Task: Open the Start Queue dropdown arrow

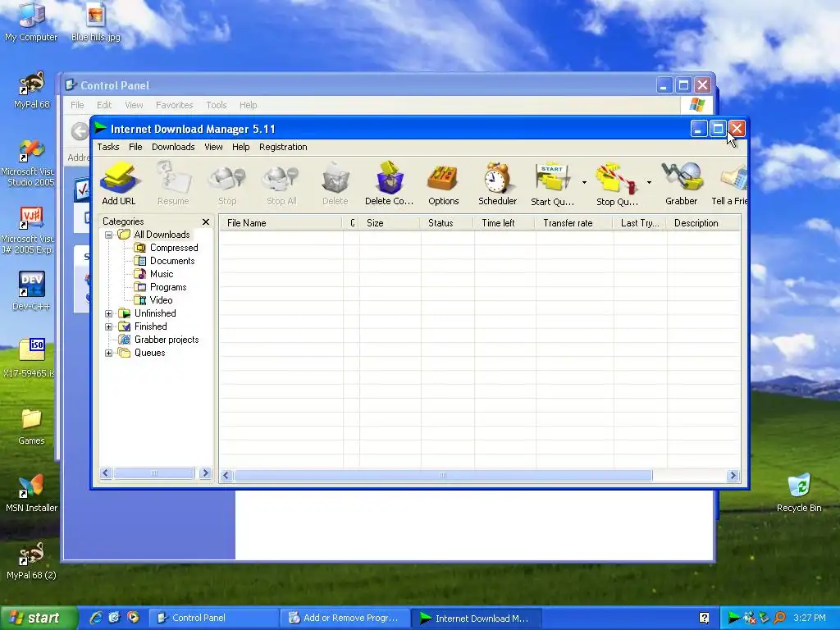Action: 584,183
